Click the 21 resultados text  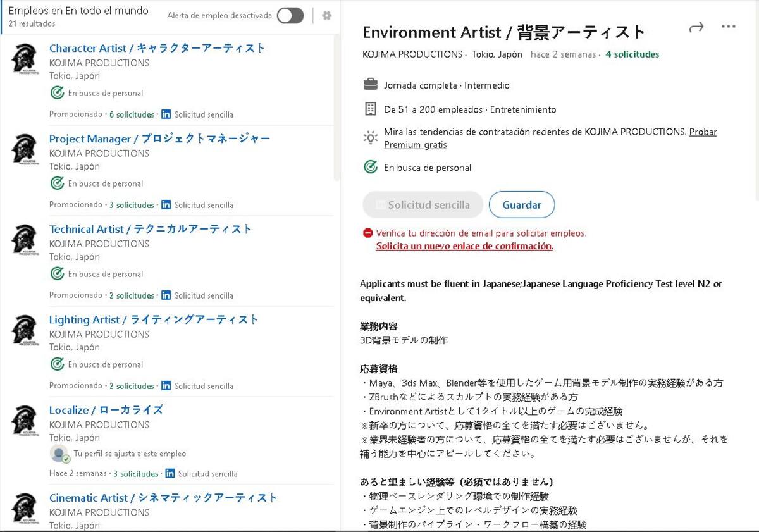pyautogui.click(x=32, y=23)
